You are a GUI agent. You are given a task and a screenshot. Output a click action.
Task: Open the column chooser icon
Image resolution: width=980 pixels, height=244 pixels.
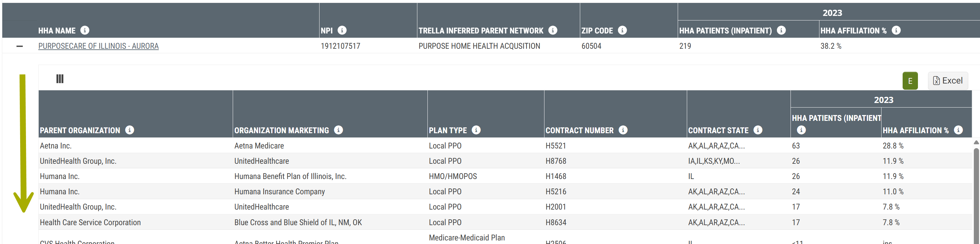[60, 79]
